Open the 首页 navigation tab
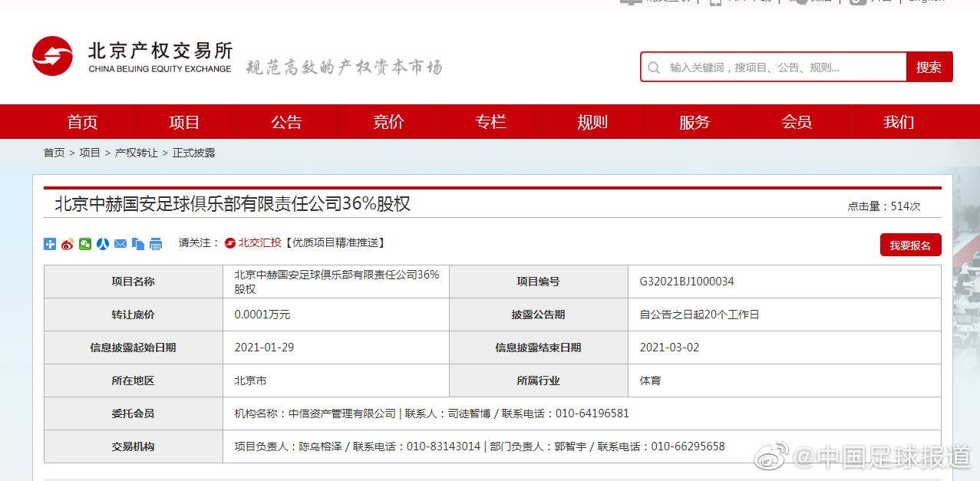980x481 pixels. 82,122
